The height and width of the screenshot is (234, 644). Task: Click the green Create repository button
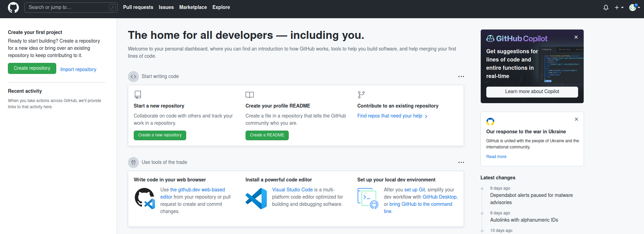(32, 68)
